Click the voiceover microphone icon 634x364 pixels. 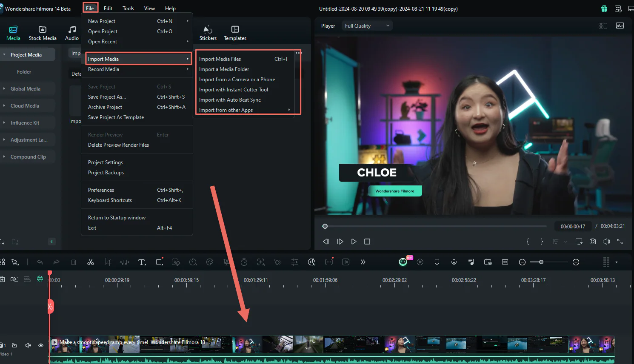(454, 262)
